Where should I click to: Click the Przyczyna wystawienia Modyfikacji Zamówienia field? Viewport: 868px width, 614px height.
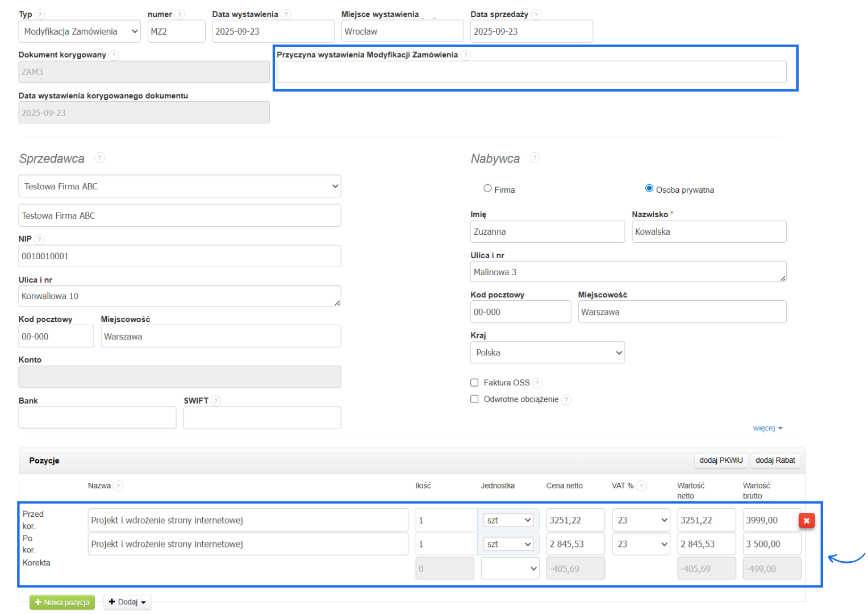[x=531, y=72]
